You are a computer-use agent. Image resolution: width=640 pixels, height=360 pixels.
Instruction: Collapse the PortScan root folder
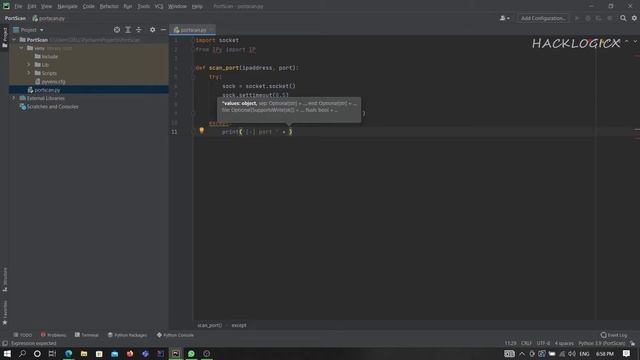click(x=14, y=40)
